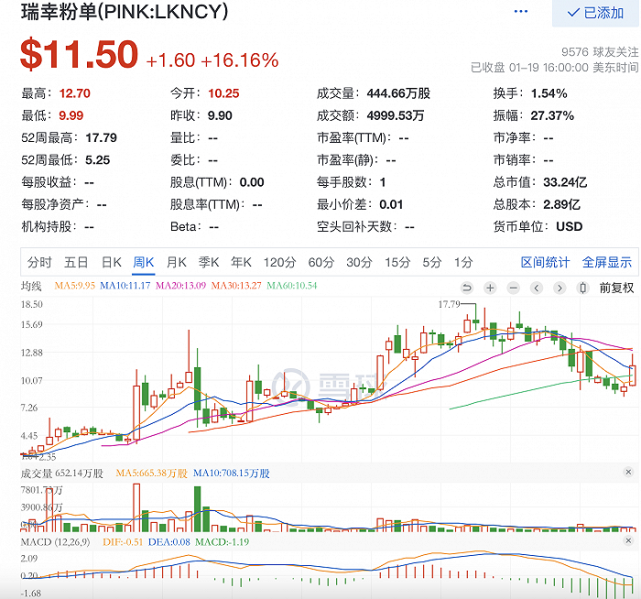Click the DEA:0.08 indicator value

click(169, 542)
